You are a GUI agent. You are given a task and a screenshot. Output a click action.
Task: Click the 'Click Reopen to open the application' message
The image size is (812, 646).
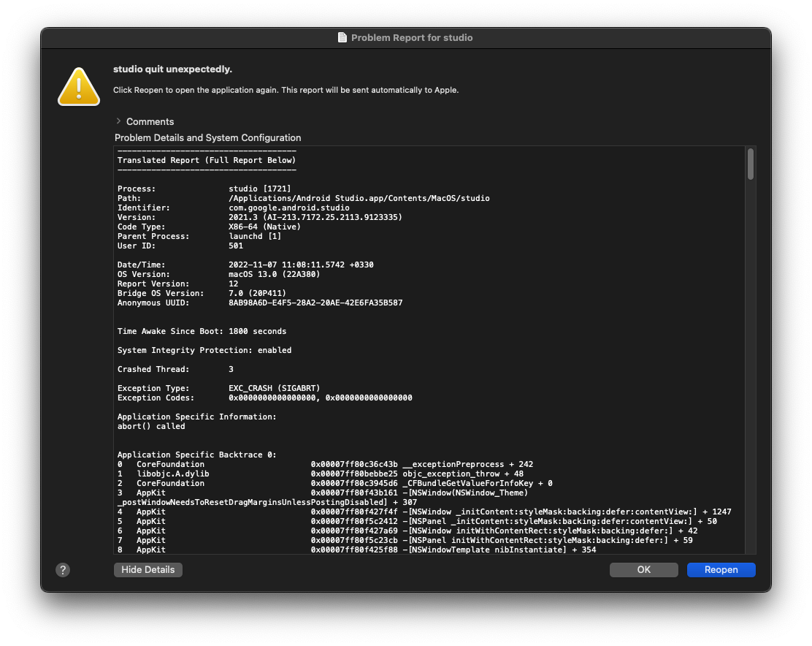(286, 90)
